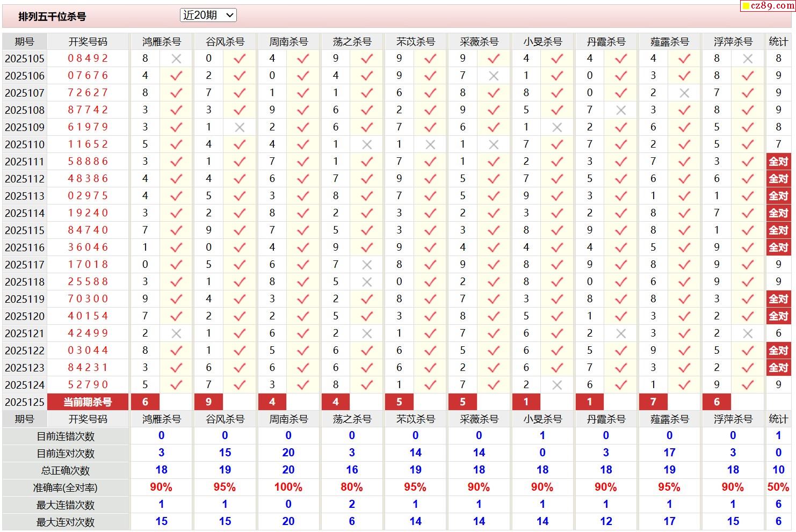Click the 排列五千位杀号 page title
796x532 pixels.
(x=52, y=17)
